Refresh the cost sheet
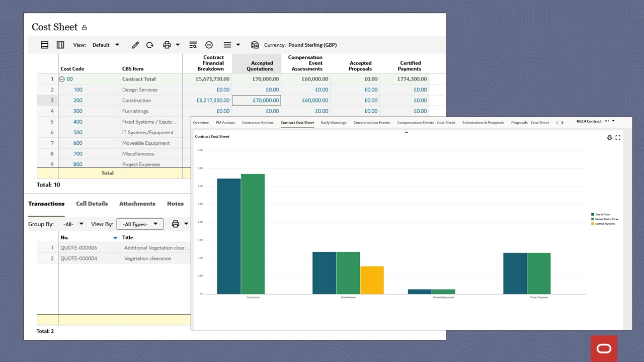 click(150, 45)
